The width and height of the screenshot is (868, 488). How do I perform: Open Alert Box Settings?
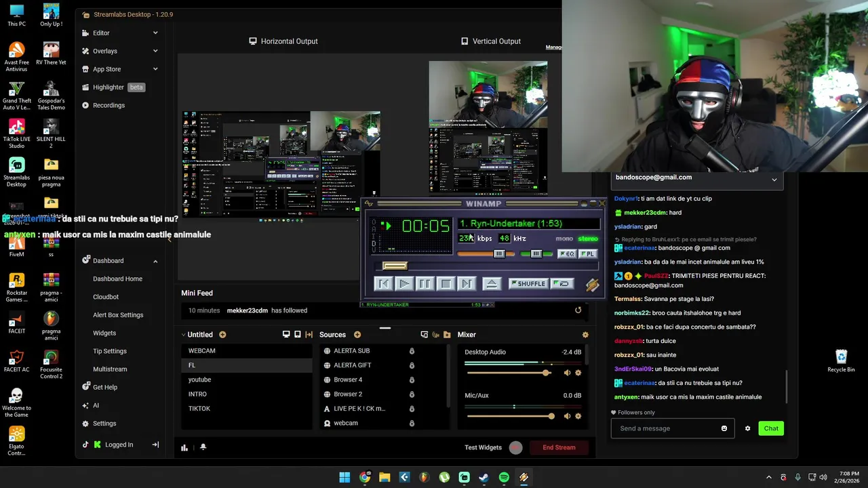tap(118, 315)
